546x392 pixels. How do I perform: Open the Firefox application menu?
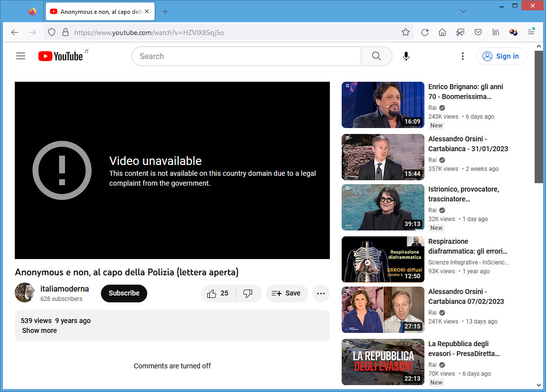point(531,33)
